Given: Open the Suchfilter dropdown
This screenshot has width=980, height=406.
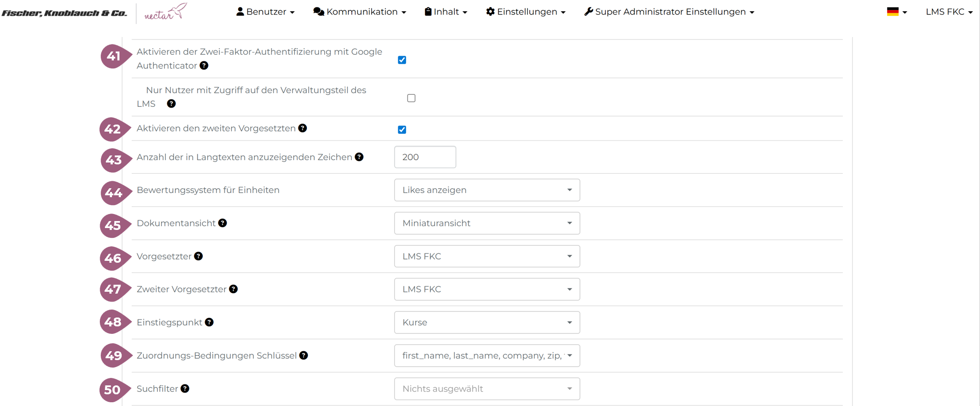Looking at the screenshot, I should (487, 389).
